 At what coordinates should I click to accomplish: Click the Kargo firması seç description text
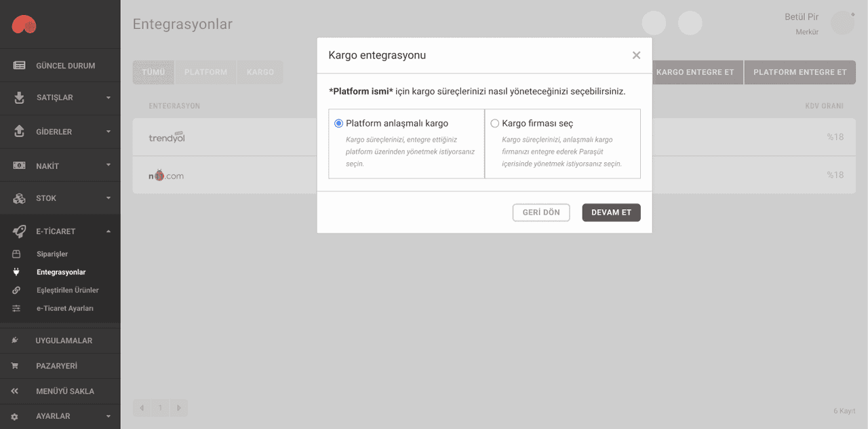pyautogui.click(x=561, y=151)
